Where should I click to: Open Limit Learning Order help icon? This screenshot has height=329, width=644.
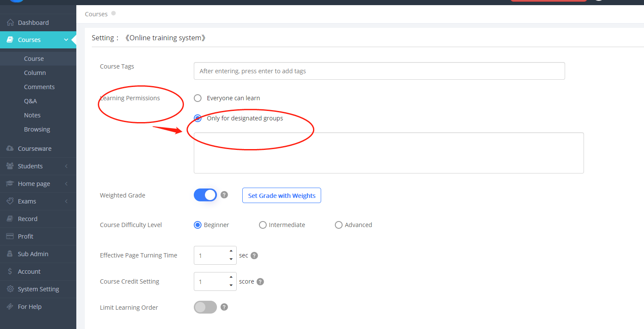pos(224,307)
